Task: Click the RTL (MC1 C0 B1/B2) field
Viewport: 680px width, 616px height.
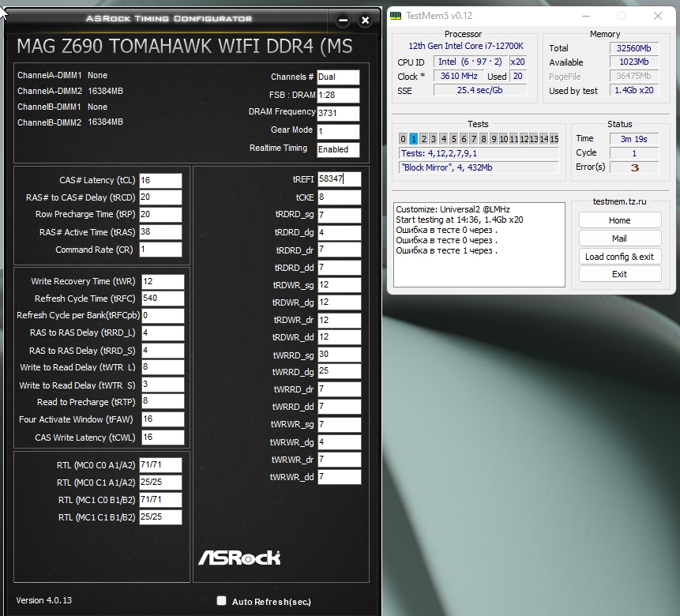Action: (160, 500)
